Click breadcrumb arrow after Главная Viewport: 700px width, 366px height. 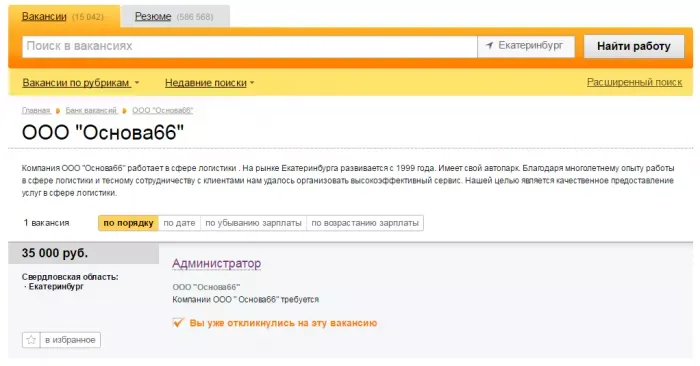click(58, 111)
